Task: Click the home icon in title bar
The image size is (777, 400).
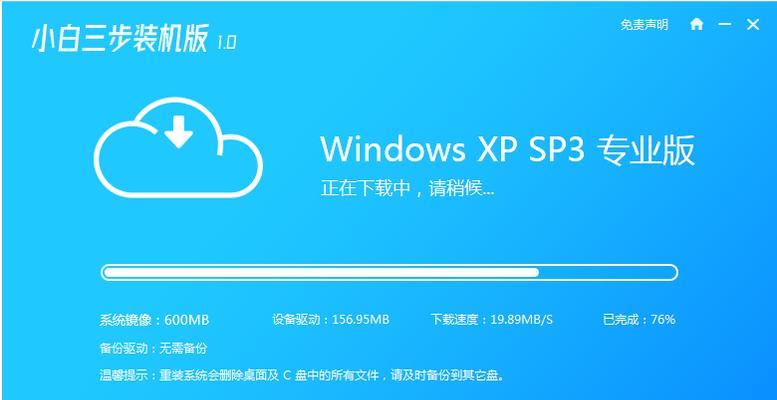Action: [x=696, y=24]
